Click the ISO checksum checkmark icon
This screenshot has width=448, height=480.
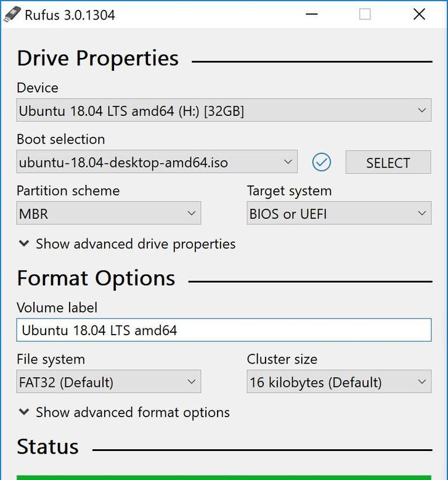point(322,162)
